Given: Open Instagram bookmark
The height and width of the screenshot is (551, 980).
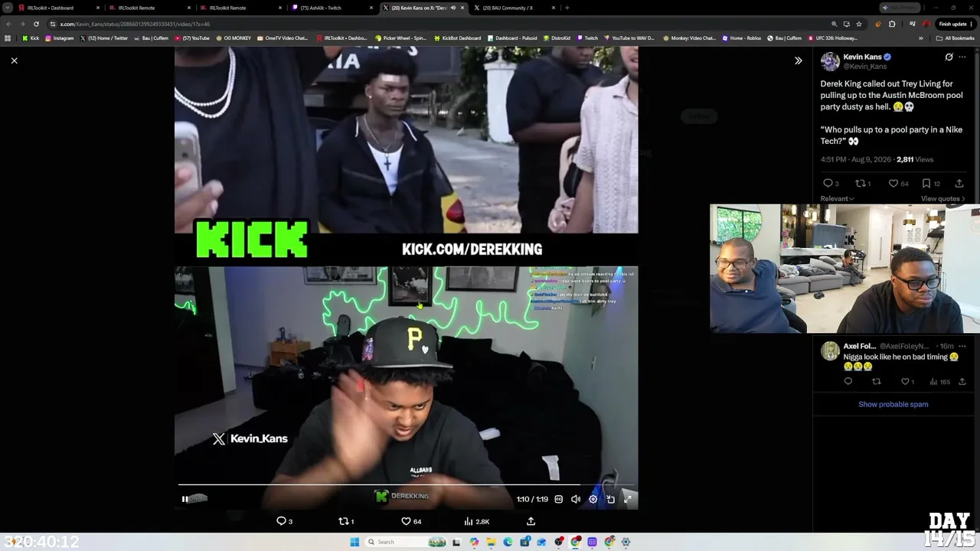Looking at the screenshot, I should click(x=60, y=38).
